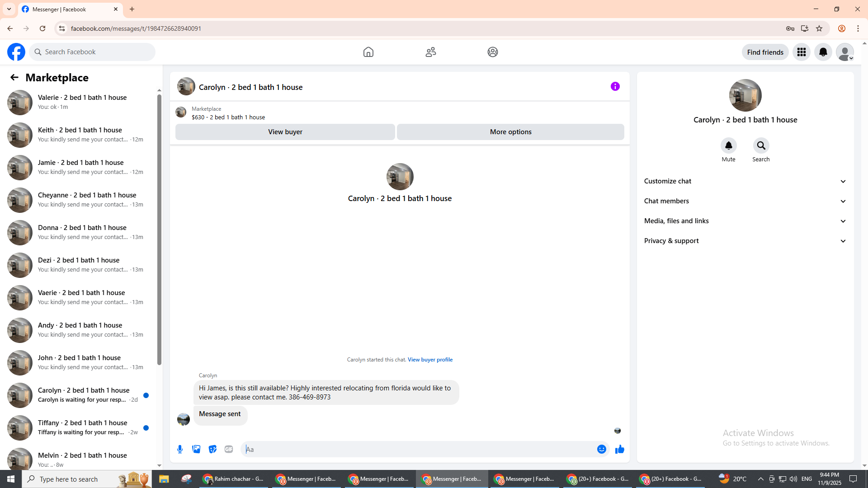Open the Friends icon in top navigation

(431, 52)
